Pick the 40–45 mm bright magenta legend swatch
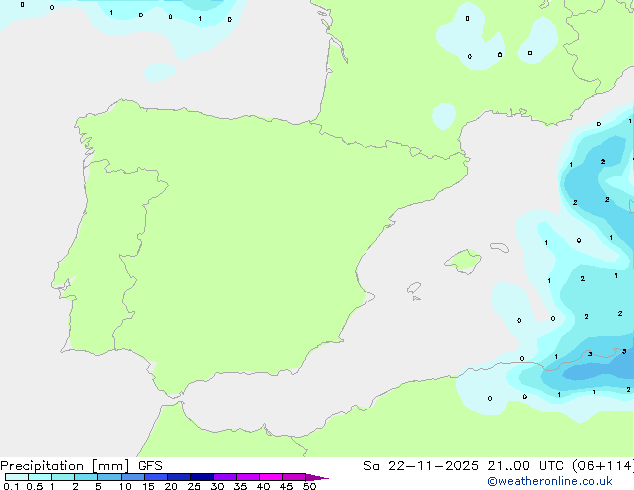634x490 pixels. 271,477
